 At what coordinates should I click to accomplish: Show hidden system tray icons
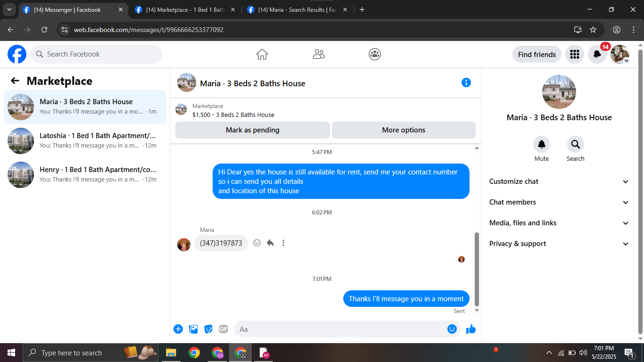(549, 353)
